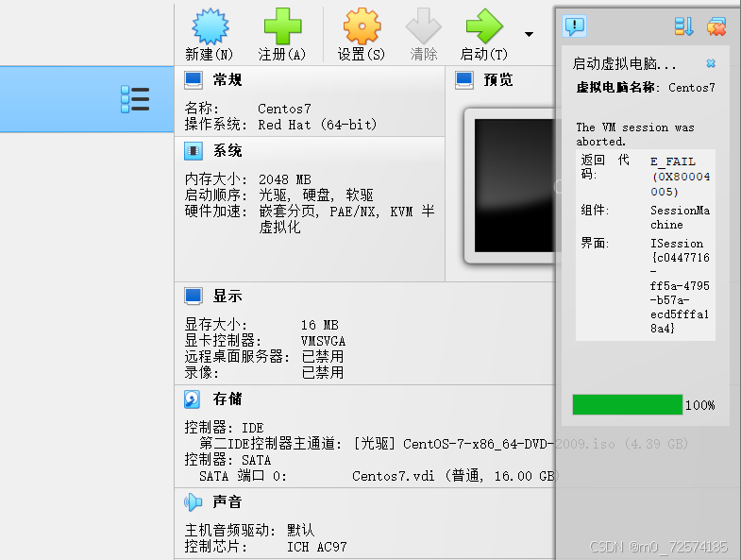This screenshot has width=741, height=560.
Task: Click the 录像 已禁用 value
Action: (x=323, y=373)
